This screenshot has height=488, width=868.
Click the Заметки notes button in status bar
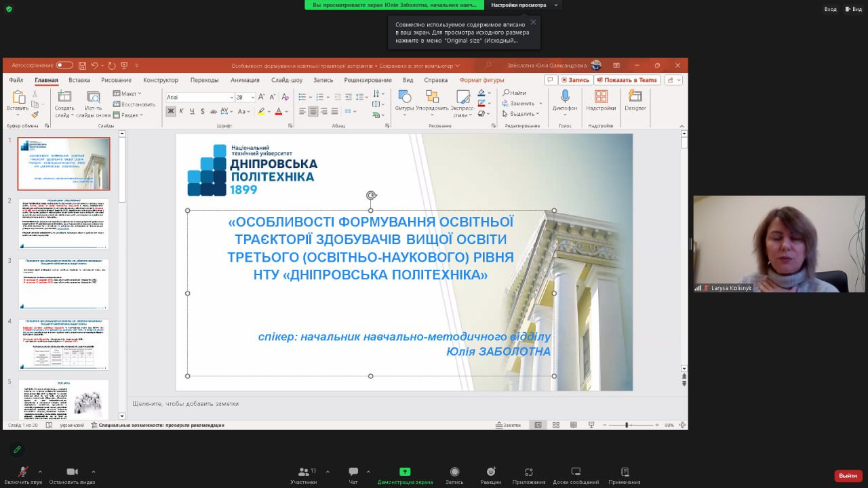pos(509,425)
